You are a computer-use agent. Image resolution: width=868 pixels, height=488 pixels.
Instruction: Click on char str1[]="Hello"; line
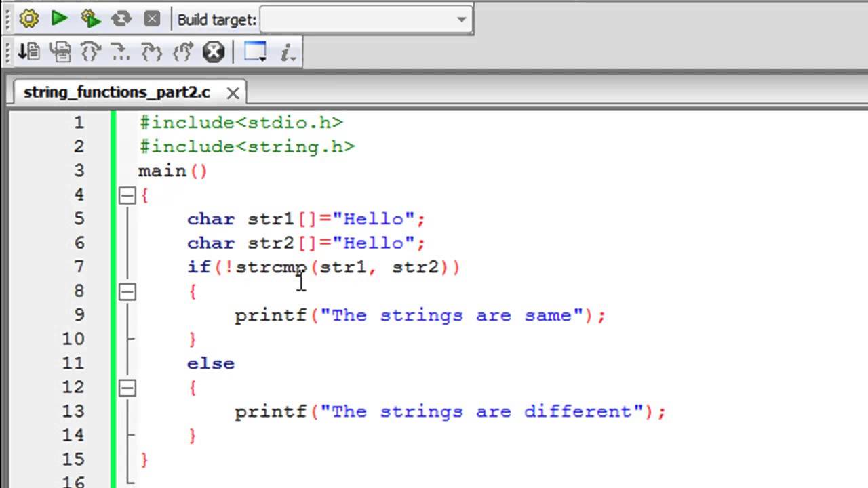(x=306, y=219)
